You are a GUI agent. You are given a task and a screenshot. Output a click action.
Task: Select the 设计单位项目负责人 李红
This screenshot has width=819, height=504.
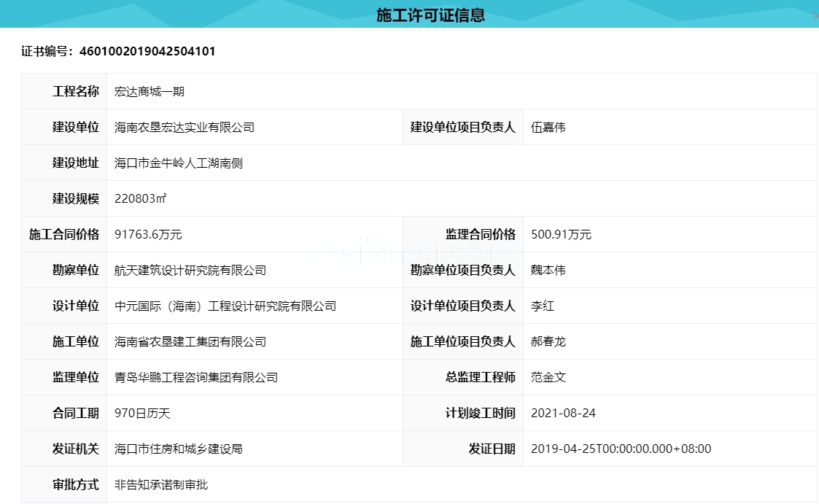tap(543, 306)
